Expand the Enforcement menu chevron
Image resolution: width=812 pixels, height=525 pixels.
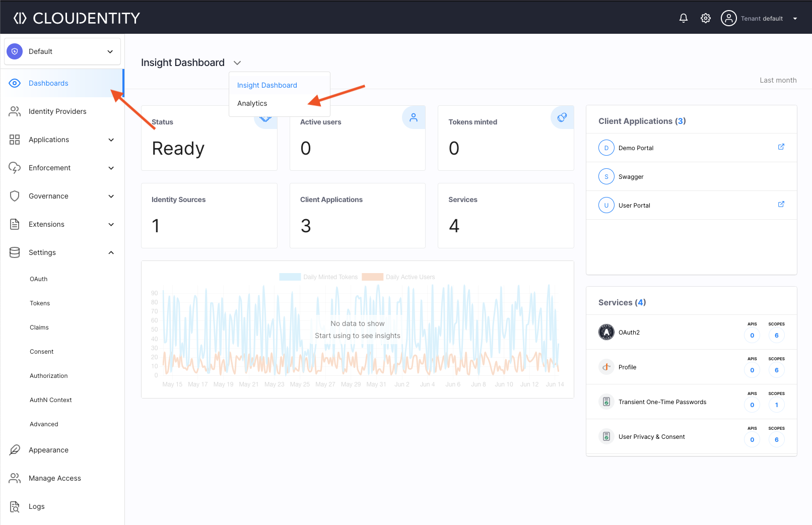(x=111, y=168)
